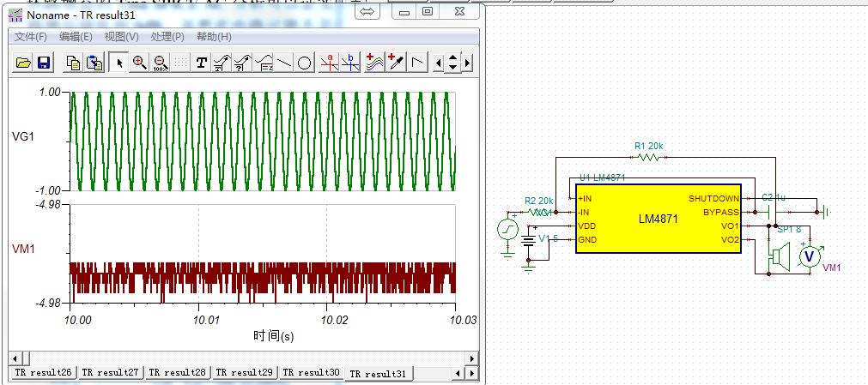Click the window dock arrows button

pyautogui.click(x=367, y=11)
